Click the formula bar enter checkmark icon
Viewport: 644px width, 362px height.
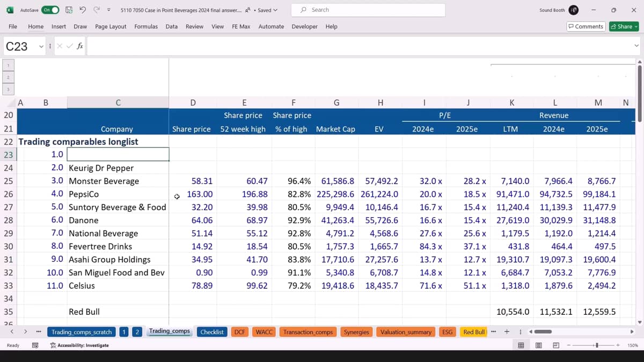click(x=69, y=46)
